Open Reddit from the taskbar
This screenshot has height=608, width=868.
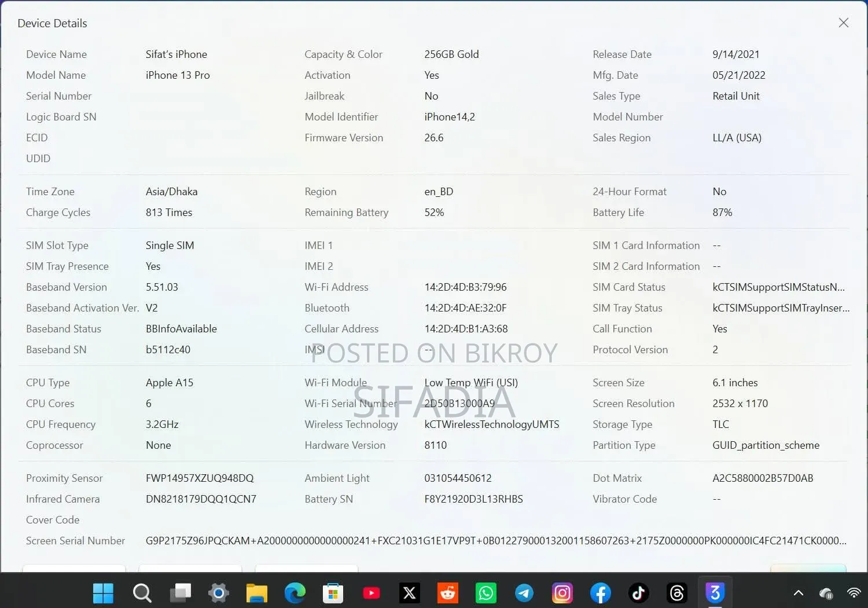coord(448,593)
